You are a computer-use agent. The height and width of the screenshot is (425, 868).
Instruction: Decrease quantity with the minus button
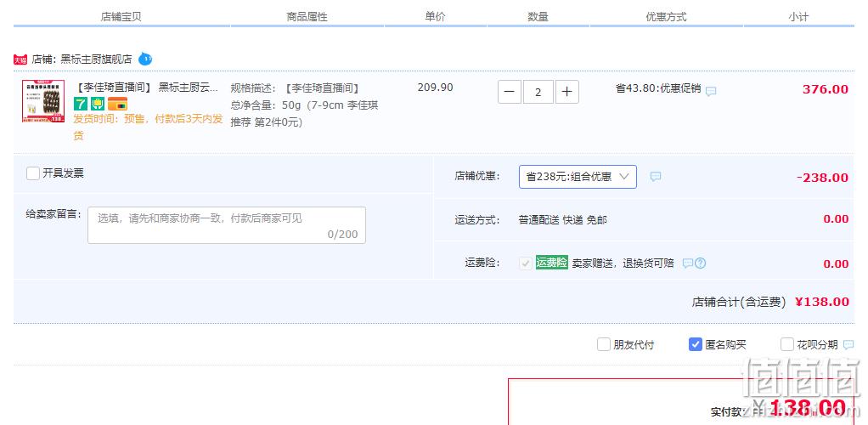(x=510, y=92)
